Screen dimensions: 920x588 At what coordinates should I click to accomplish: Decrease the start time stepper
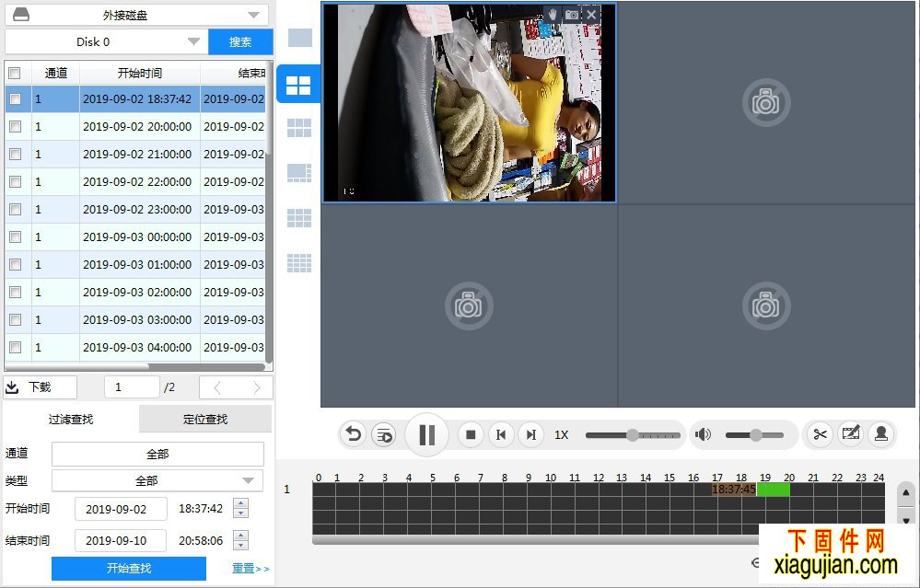tap(240, 513)
